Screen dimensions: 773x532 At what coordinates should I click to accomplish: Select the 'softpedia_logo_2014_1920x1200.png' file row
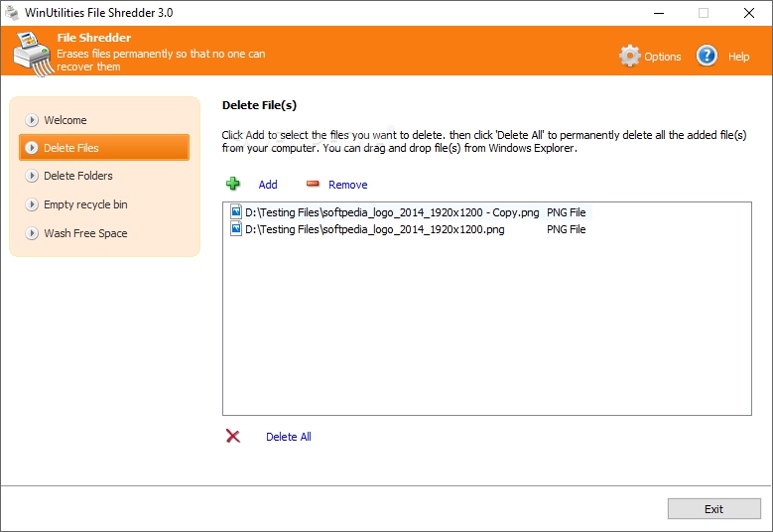409,229
